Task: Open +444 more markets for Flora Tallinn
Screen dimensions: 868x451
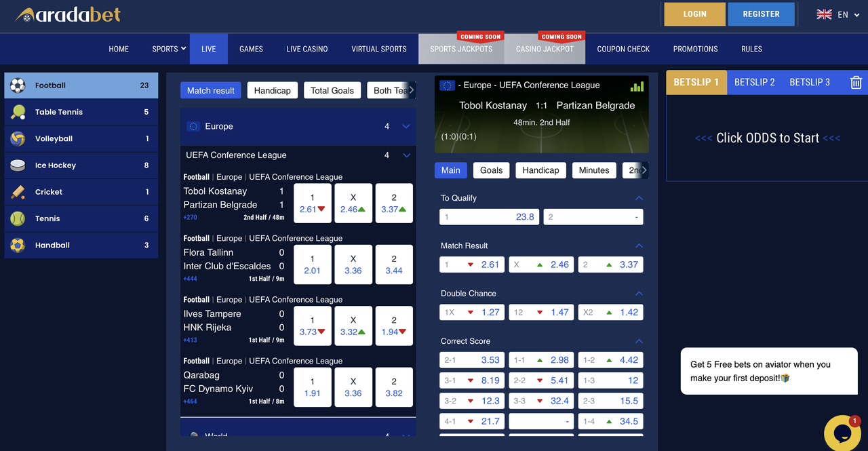Action: click(190, 279)
